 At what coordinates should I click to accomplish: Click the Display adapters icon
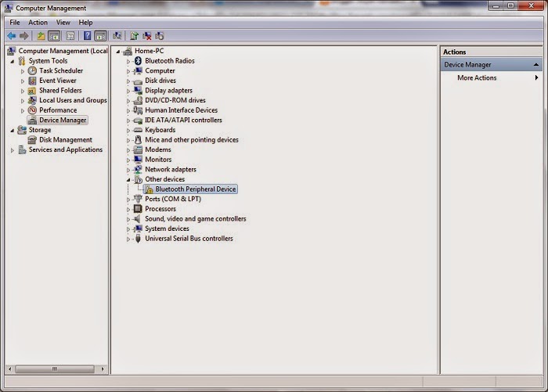[138, 90]
